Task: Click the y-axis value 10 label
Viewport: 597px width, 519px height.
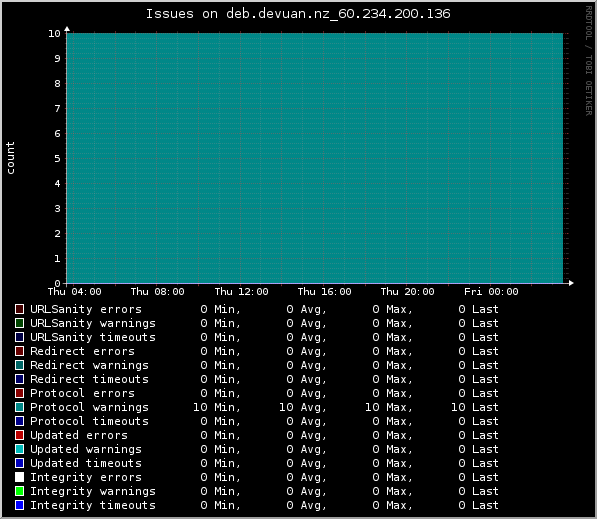Action: click(x=54, y=34)
